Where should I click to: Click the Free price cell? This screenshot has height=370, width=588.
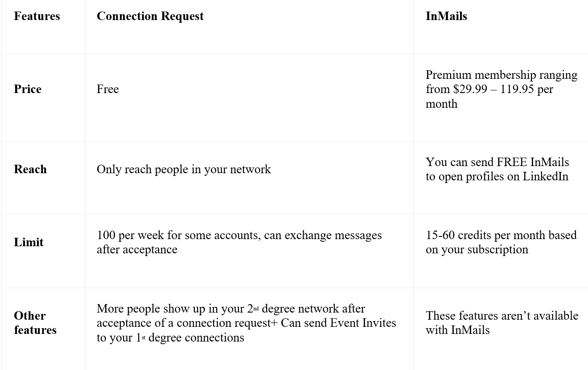pos(108,89)
